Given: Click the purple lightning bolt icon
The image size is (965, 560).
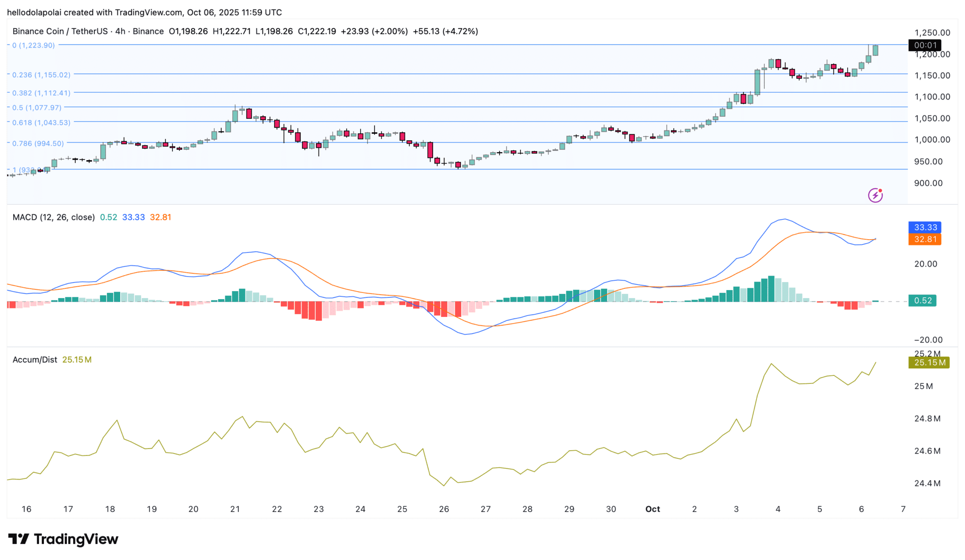Looking at the screenshot, I should pyautogui.click(x=875, y=195).
